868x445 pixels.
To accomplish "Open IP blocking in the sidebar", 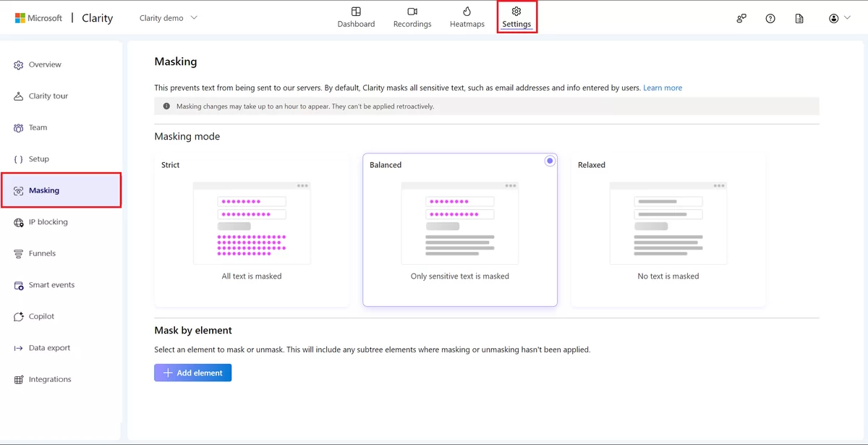I will coord(48,222).
